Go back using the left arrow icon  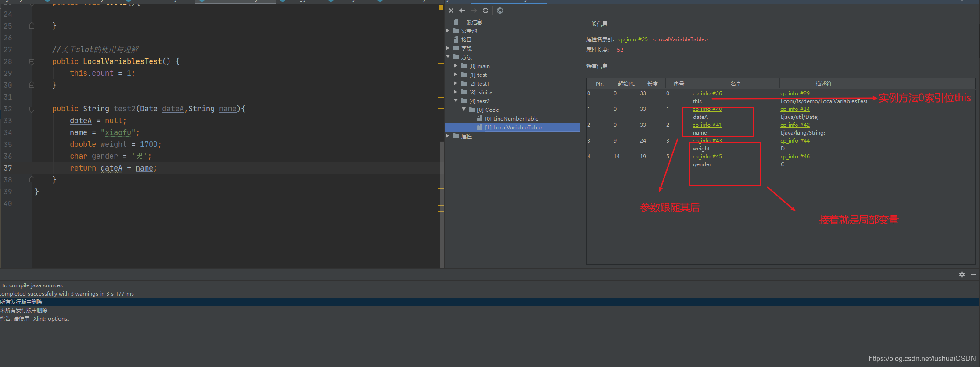point(463,11)
